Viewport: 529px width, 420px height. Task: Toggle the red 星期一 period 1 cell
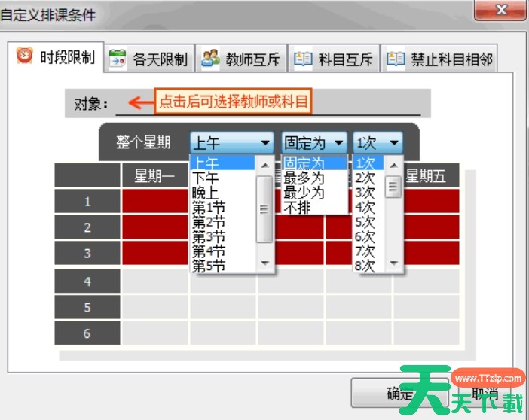(155, 201)
